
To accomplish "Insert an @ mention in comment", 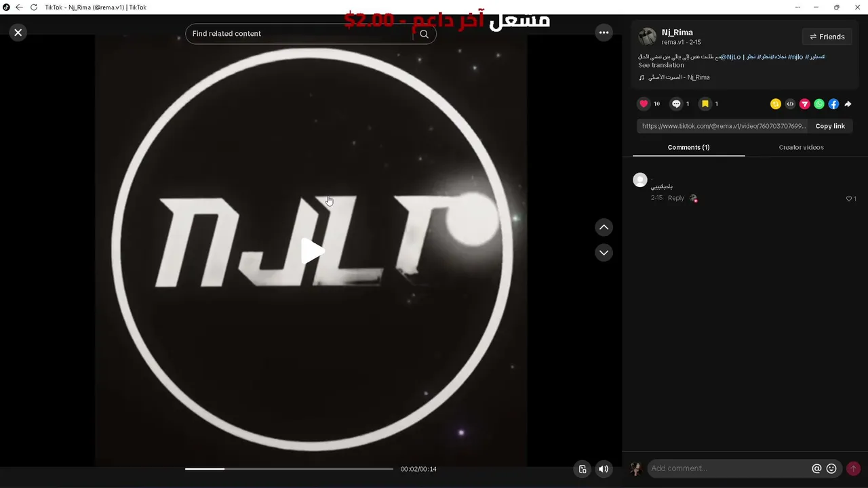I will (816, 468).
